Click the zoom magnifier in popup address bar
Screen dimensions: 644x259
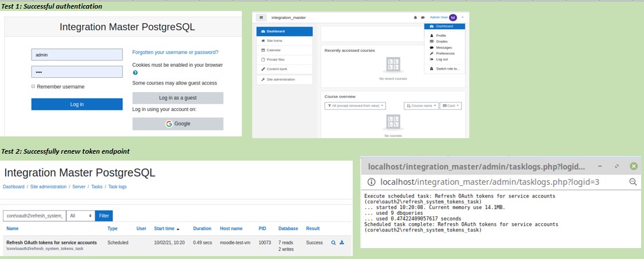633,182
